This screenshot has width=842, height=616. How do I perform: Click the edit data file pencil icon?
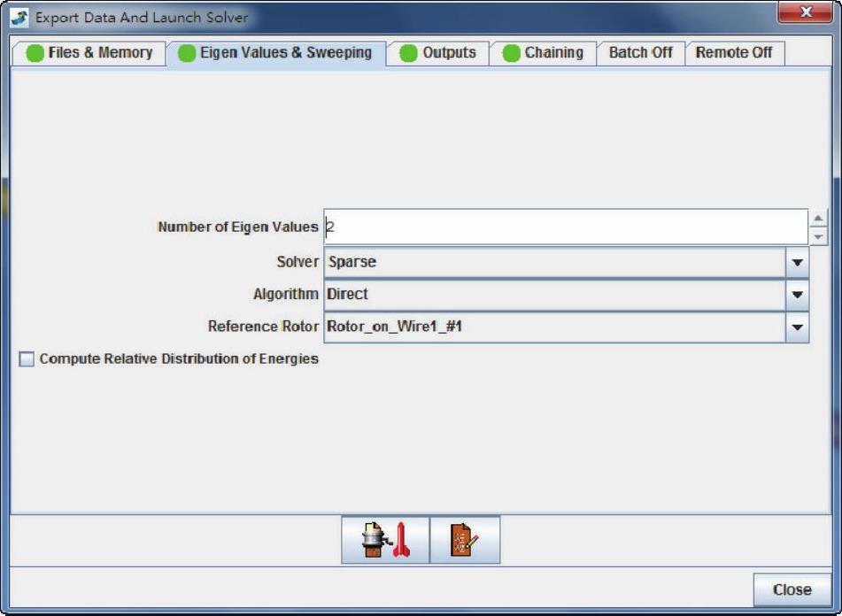tap(465, 540)
